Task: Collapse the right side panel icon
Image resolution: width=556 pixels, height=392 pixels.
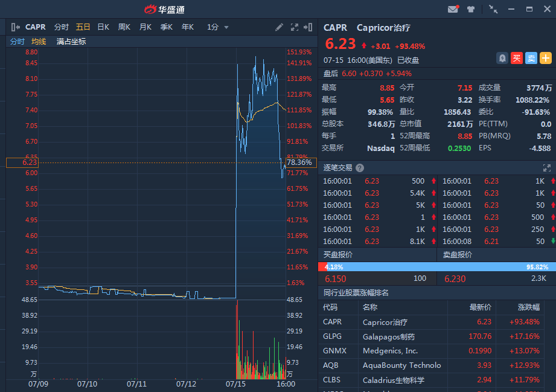Action: pyautogui.click(x=308, y=27)
